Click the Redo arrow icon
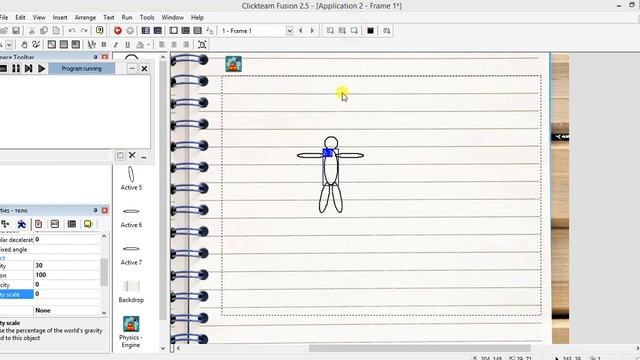 click(x=84, y=31)
